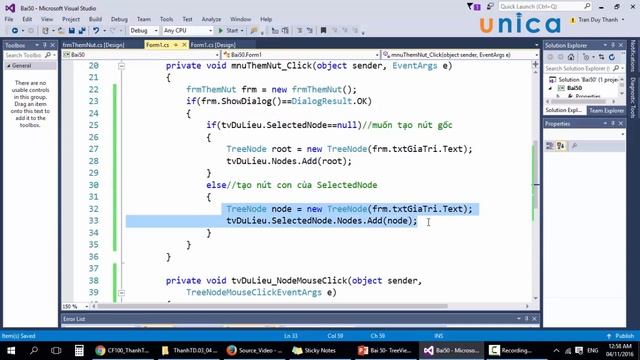Toggle the Bookmark toolbar icon
Viewport: 640px width, 360px height.
coord(323,31)
